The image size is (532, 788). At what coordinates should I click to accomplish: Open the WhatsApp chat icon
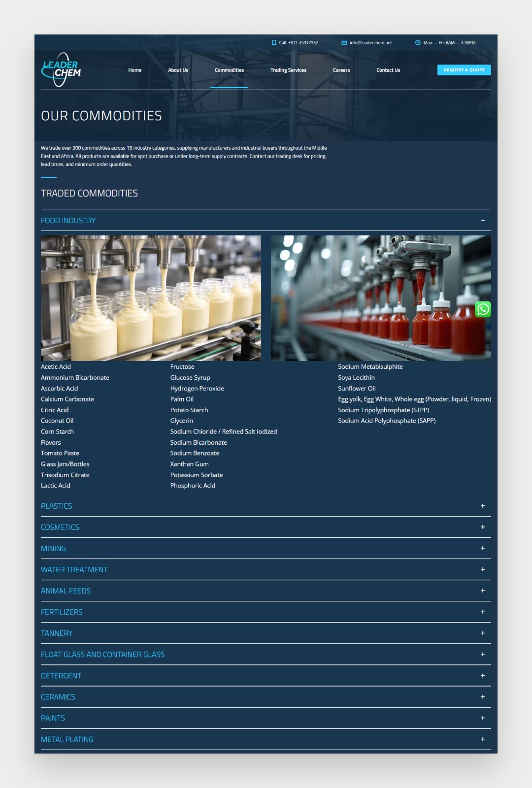tap(483, 309)
